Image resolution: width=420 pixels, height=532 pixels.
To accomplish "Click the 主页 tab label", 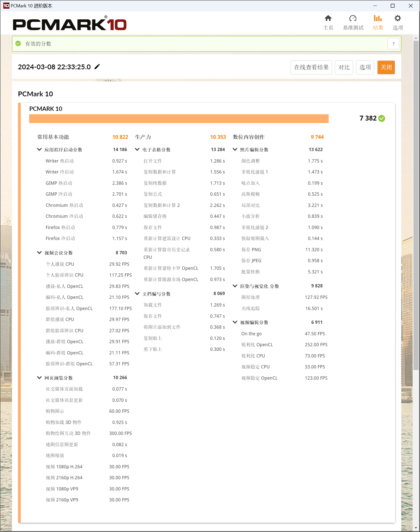I will 328,28.
